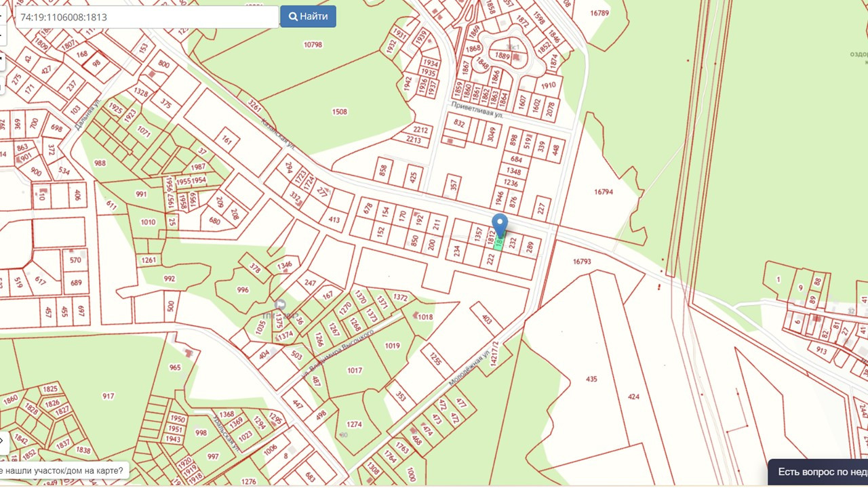This screenshot has height=488, width=868.
Task: Click the building icon on parcel 1018
Action: click(415, 314)
